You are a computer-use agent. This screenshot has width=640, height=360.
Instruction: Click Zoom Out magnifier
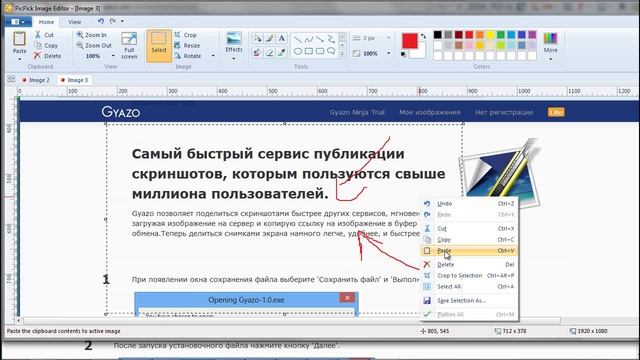pos(94,46)
